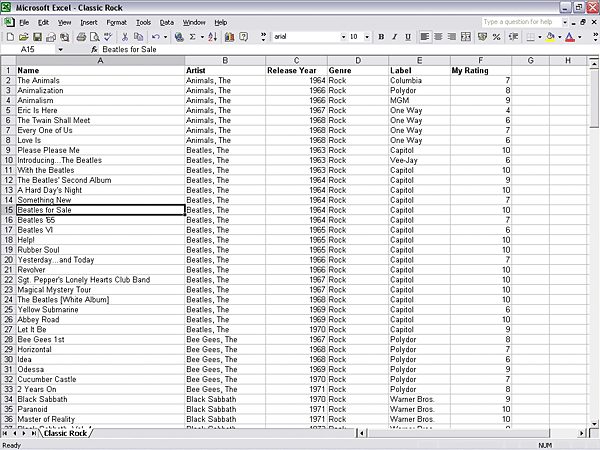Click the Save icon in toolbar

coord(36,37)
